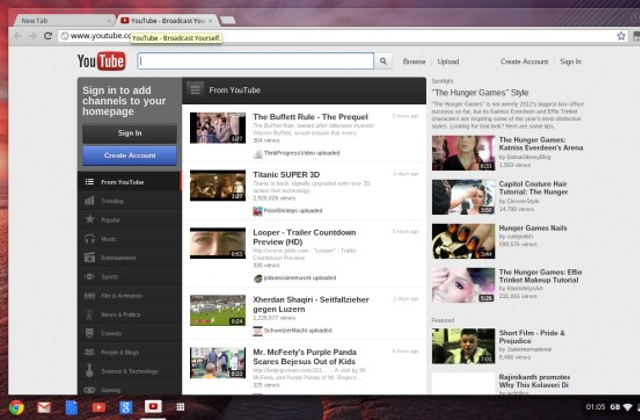
Task: Select From YouTube sidebar item
Action: [x=129, y=182]
